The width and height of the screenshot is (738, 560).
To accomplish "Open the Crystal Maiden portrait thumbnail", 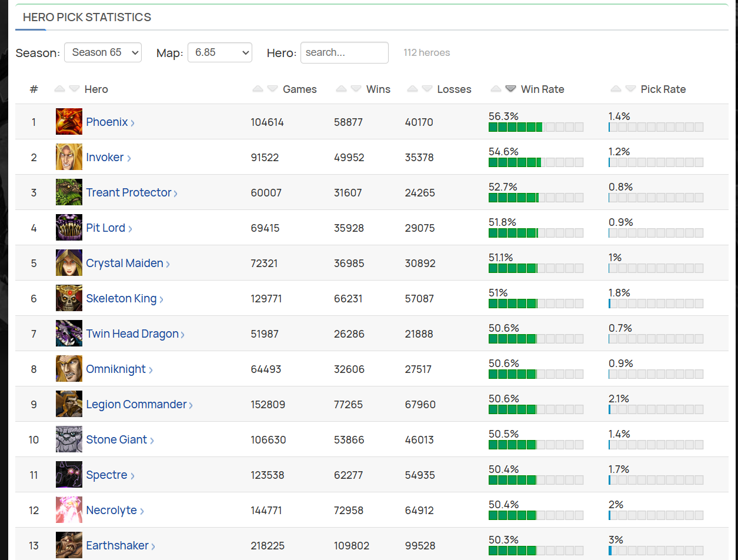I will click(x=69, y=263).
